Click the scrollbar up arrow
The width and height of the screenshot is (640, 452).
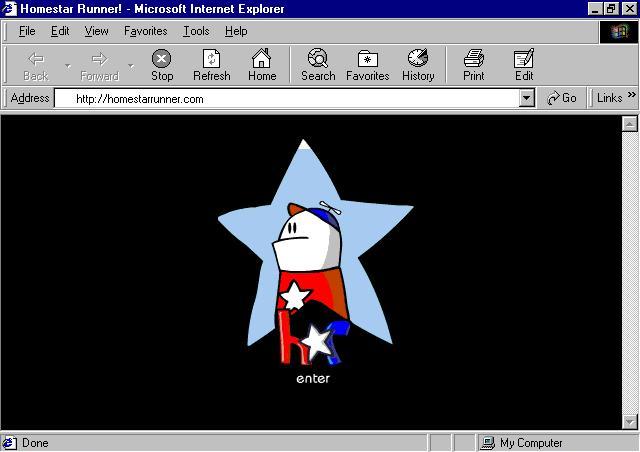pyautogui.click(x=629, y=124)
